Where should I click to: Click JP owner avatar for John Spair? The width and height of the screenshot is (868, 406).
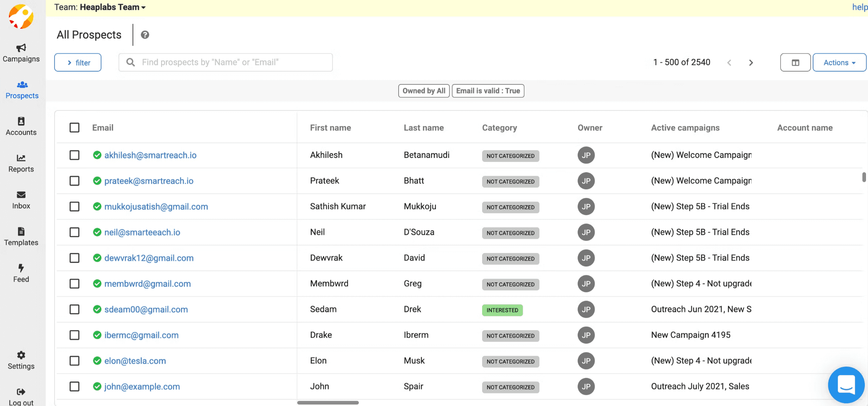[586, 387]
